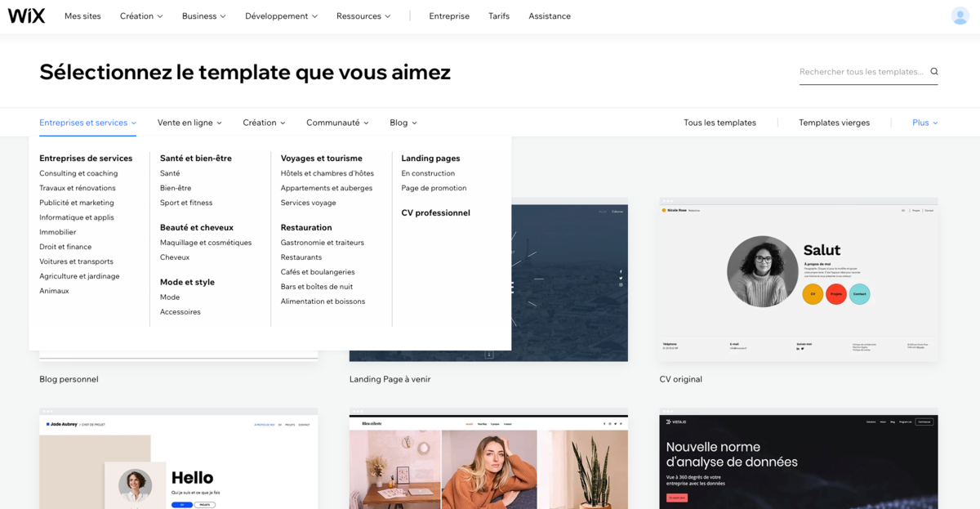980x509 pixels.
Task: Go to Entreprise page
Action: tap(449, 16)
